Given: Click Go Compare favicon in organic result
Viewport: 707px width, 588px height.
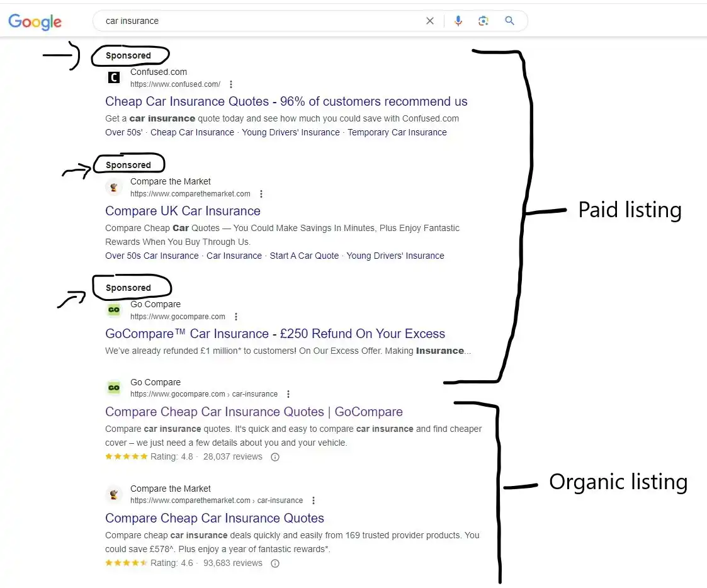Looking at the screenshot, I should tap(113, 388).
